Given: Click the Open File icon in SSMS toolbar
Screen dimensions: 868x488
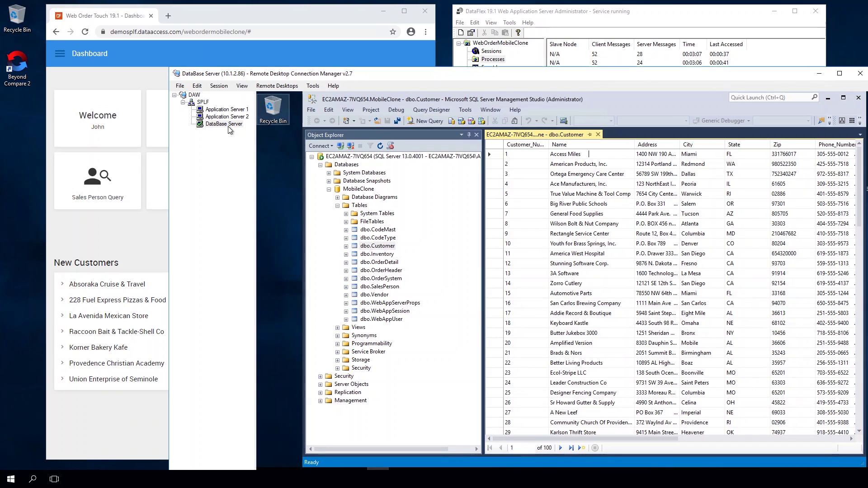Looking at the screenshot, I should [377, 121].
